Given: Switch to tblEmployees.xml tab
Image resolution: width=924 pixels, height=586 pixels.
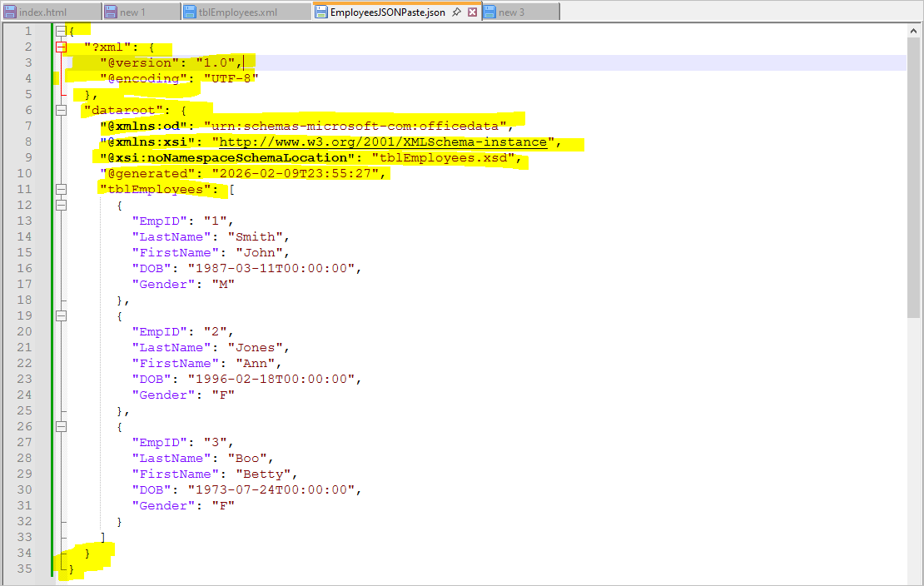Looking at the screenshot, I should [246, 12].
